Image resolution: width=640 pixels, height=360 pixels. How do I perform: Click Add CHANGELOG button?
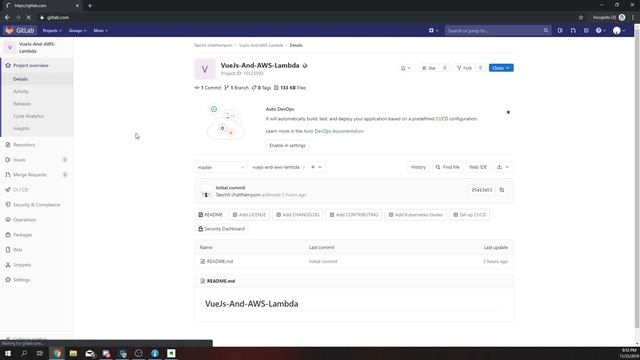pos(298,215)
